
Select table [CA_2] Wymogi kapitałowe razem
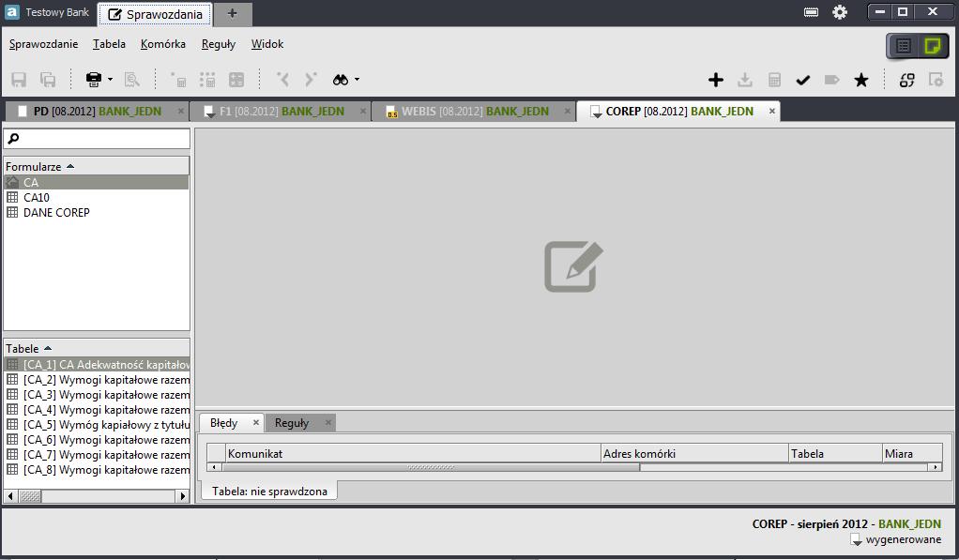point(98,380)
